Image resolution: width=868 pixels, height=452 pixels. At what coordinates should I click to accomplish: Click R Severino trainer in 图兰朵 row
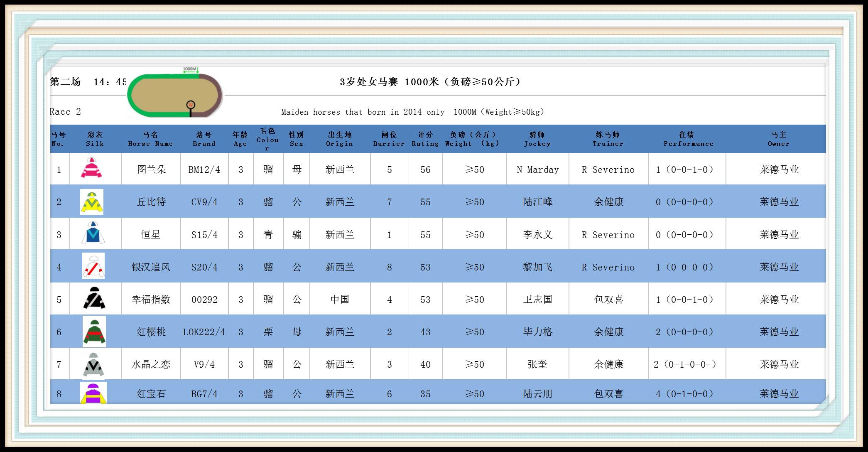coord(608,169)
